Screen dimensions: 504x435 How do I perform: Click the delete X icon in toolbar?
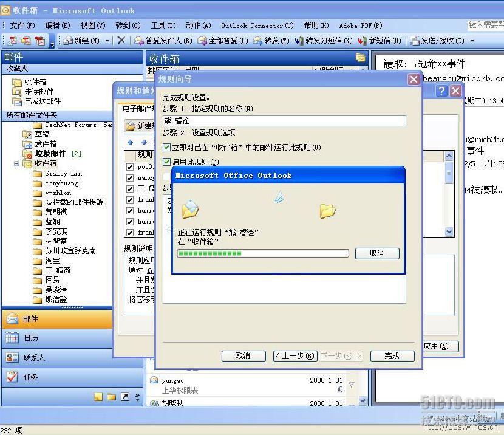pyautogui.click(x=121, y=40)
